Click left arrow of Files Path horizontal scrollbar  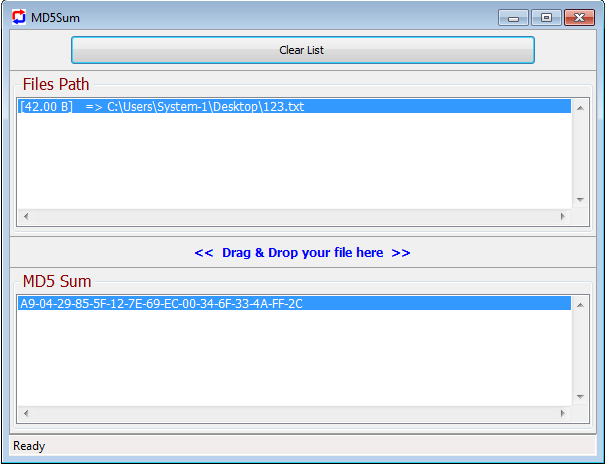26,216
